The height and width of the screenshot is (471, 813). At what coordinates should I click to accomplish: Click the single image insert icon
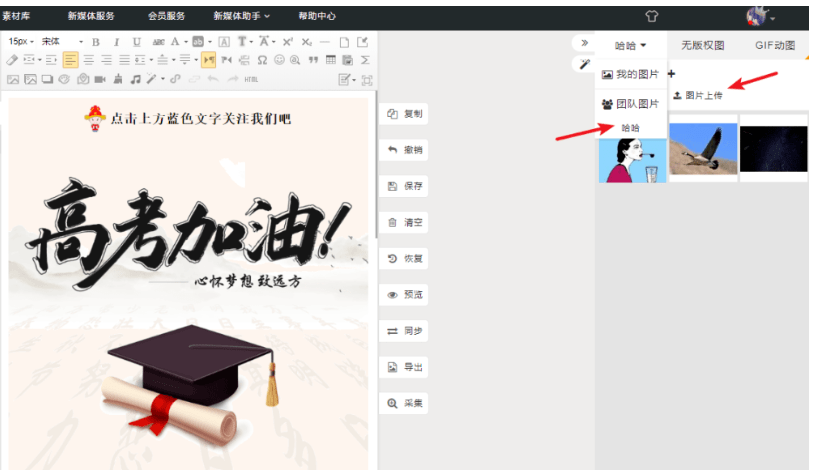coord(13,79)
